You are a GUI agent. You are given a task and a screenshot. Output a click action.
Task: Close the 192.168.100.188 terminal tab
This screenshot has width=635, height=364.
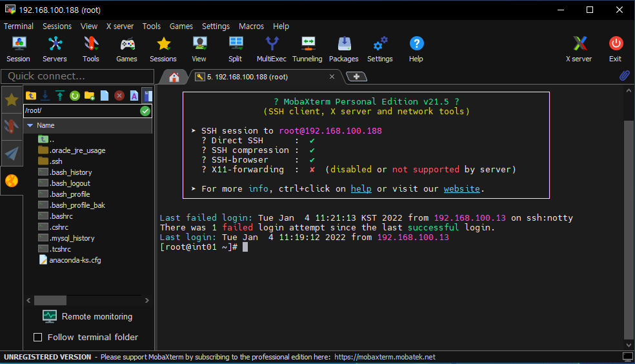click(332, 77)
